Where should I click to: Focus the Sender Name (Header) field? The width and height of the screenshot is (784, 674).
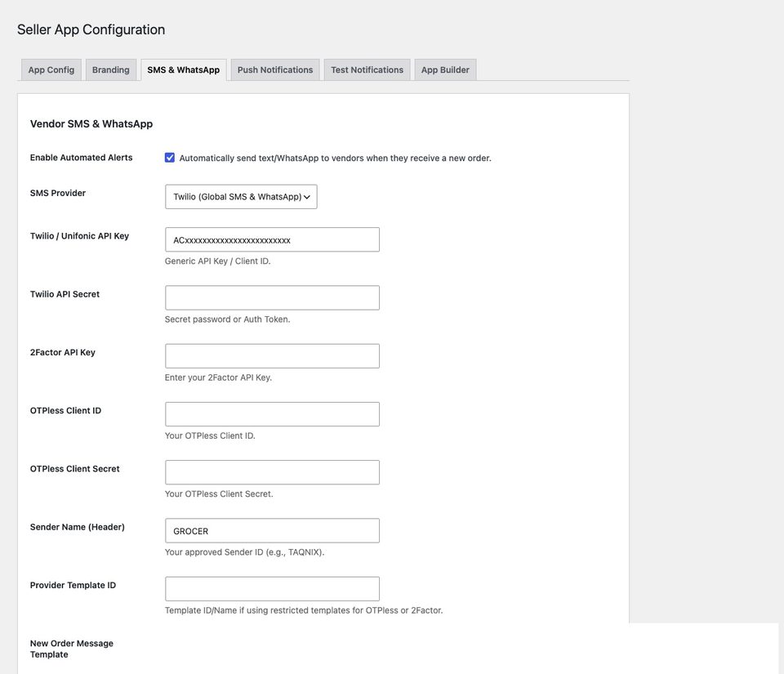click(x=272, y=531)
